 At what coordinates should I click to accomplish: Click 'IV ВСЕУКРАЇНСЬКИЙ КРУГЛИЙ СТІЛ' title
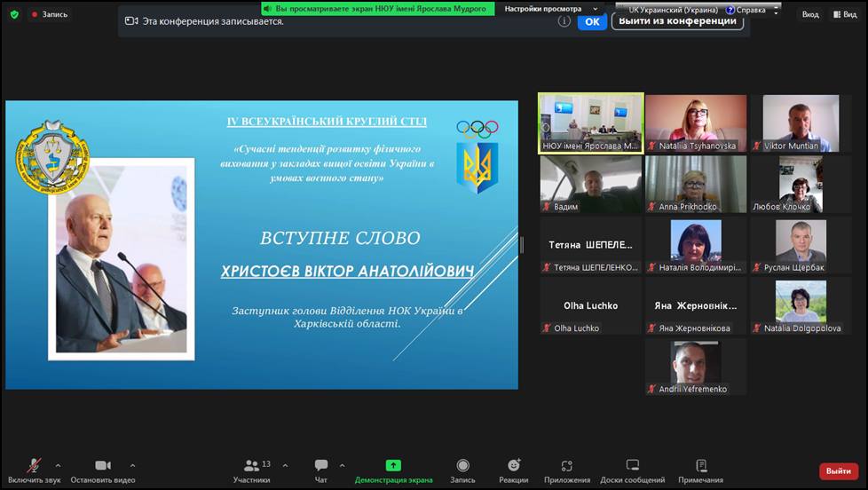[x=327, y=122]
